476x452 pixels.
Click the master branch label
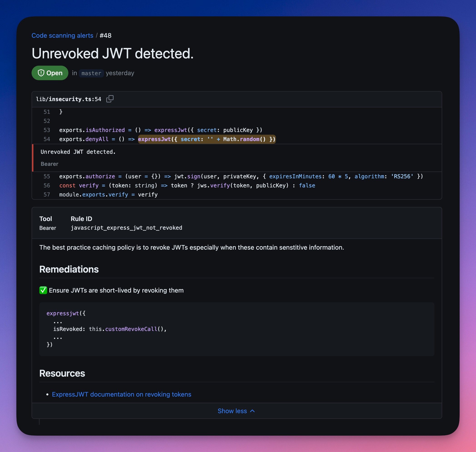click(x=91, y=73)
